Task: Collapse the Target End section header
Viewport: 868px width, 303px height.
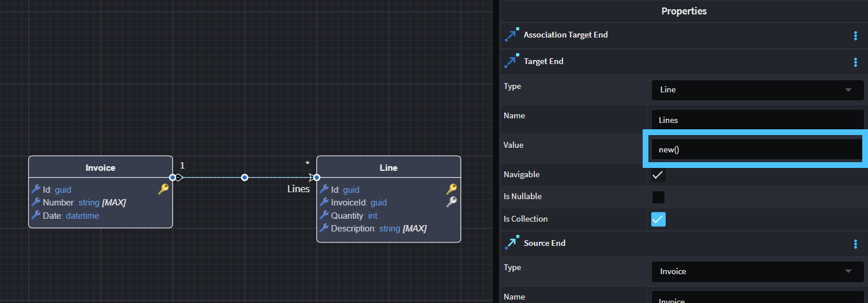Action: (544, 62)
